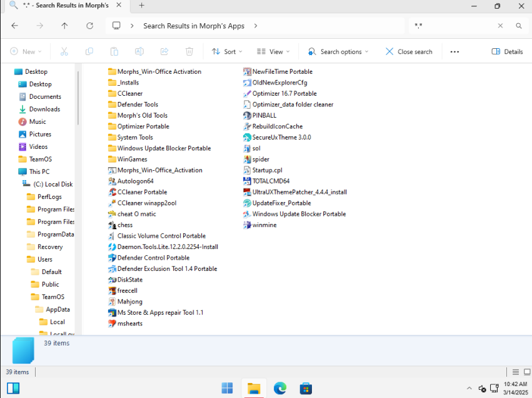This screenshot has height=398, width=532.
Task: Switch to large thumbnails view in status bar
Action: point(527,372)
